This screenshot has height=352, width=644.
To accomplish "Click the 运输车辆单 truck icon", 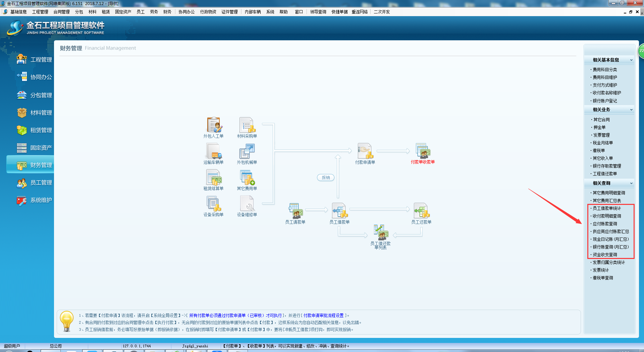I will pos(213,151).
